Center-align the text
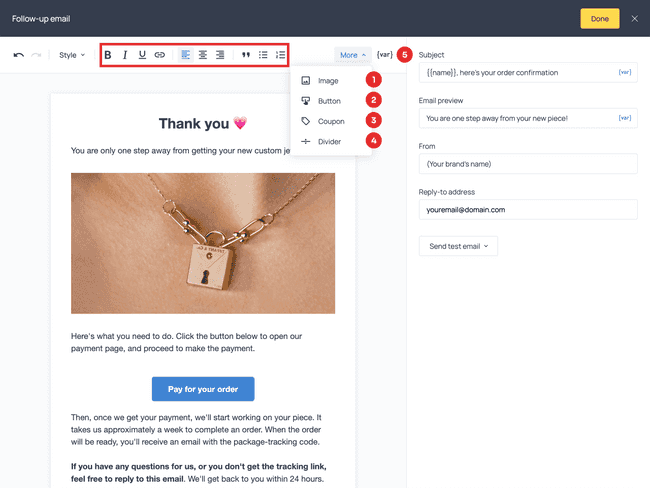 point(203,55)
